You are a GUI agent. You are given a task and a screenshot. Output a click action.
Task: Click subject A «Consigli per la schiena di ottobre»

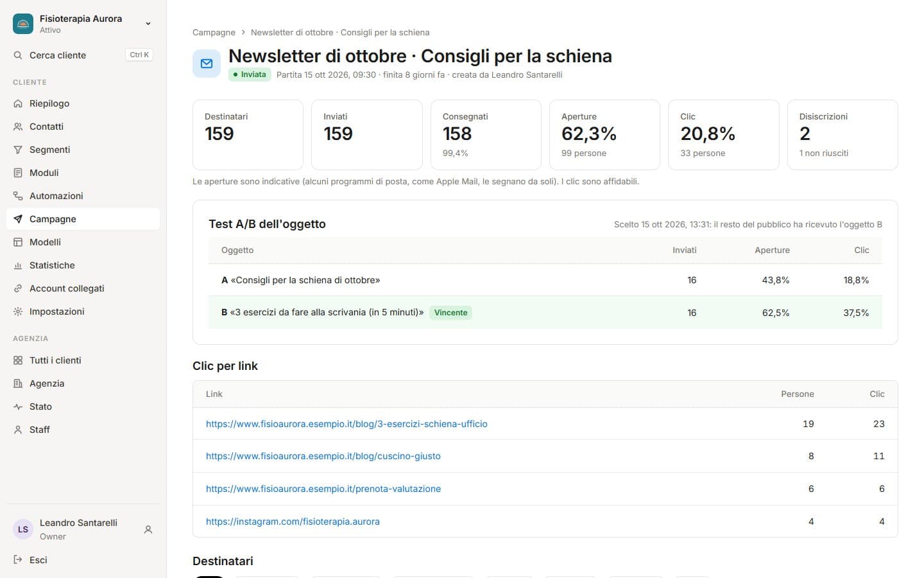point(301,280)
